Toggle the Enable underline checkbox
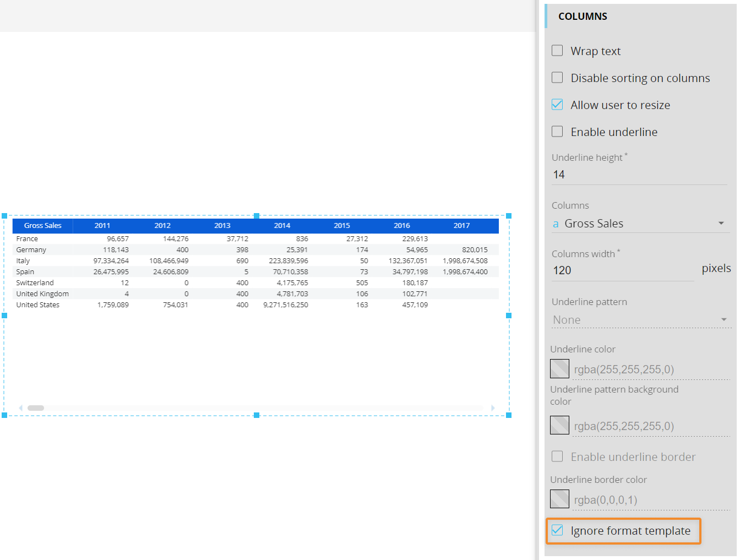The image size is (740, 560). tap(557, 132)
